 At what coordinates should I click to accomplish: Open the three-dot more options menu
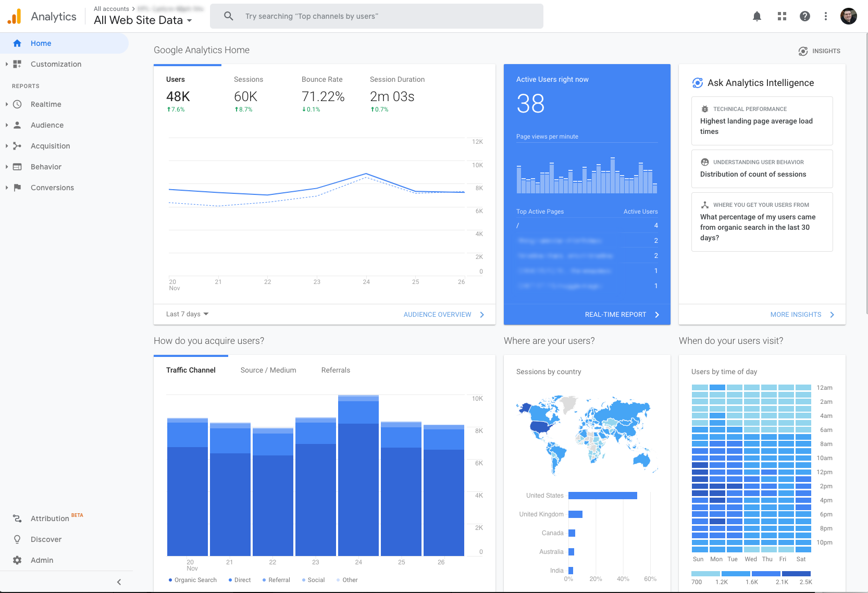pos(825,16)
